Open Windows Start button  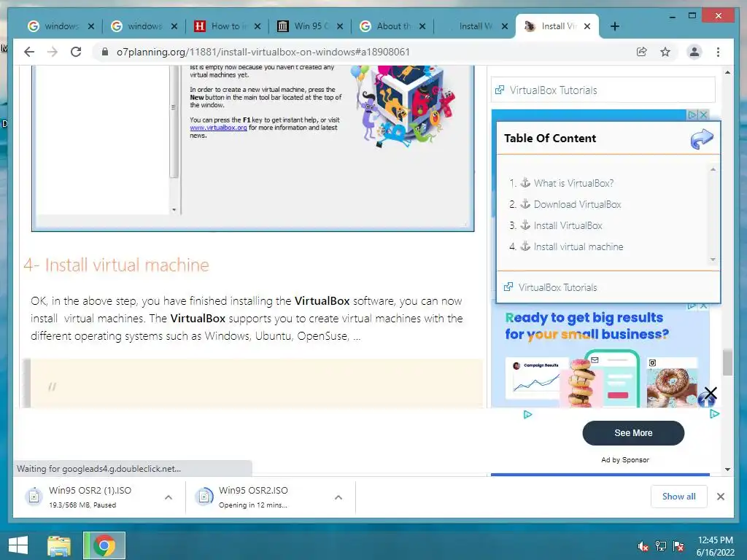(18, 545)
